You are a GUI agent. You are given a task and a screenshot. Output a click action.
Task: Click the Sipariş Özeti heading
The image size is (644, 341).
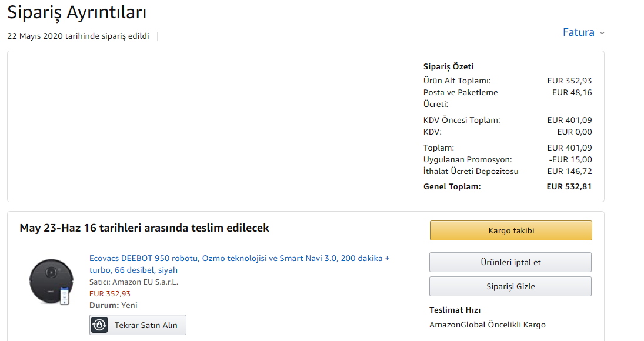coord(449,66)
